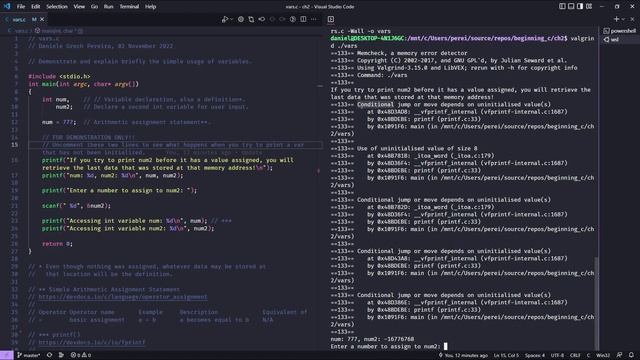Click the CRLF line ending status
The image size is (640, 360).
[575, 355]
